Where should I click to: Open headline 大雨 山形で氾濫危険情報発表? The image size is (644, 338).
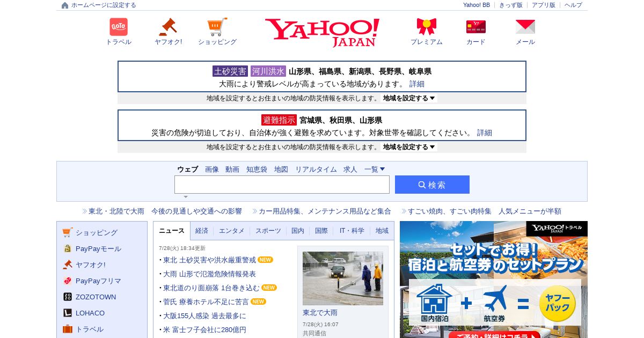(x=209, y=274)
